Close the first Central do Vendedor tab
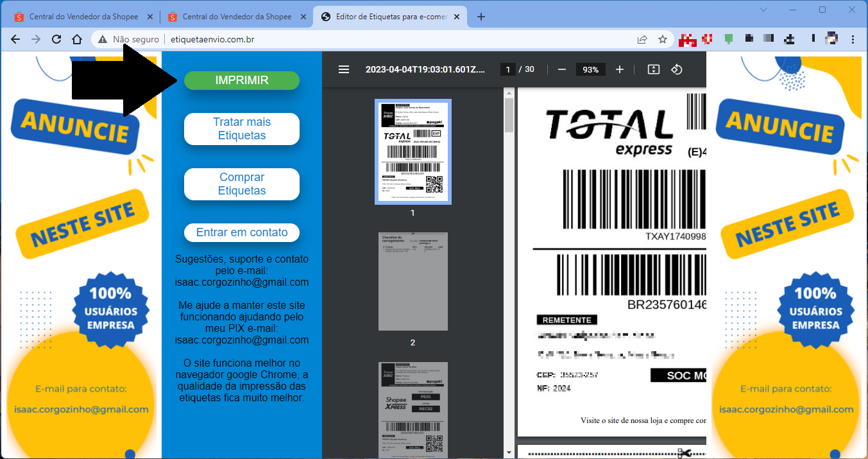Screen dimensions: 868x459 (x=149, y=17)
